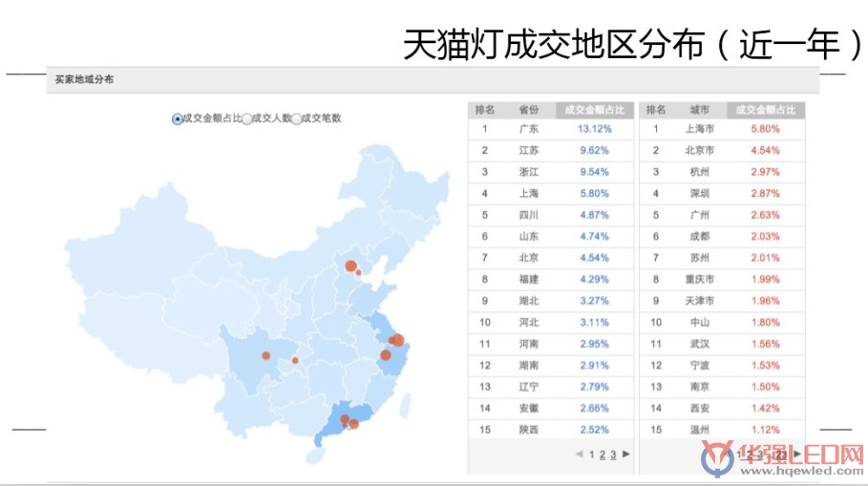868x486 pixels.
Task: Click the Hangzhou dot on map
Action: [x=385, y=355]
